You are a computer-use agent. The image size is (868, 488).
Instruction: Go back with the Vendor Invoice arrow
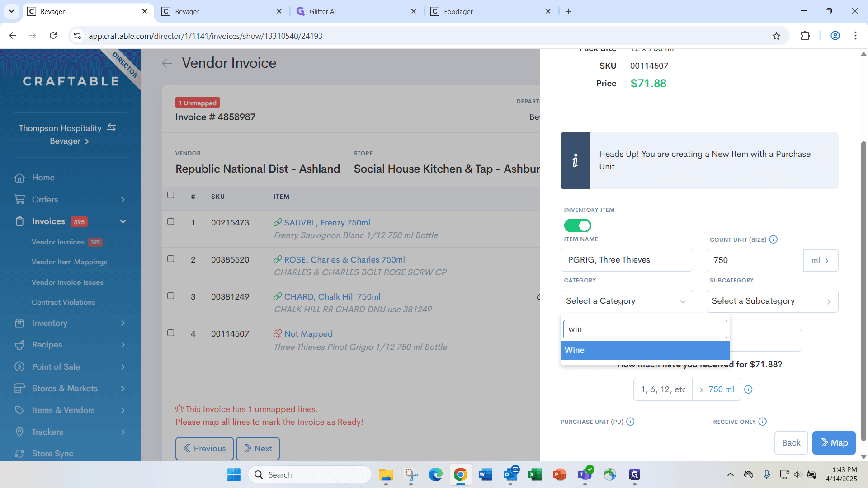click(167, 63)
